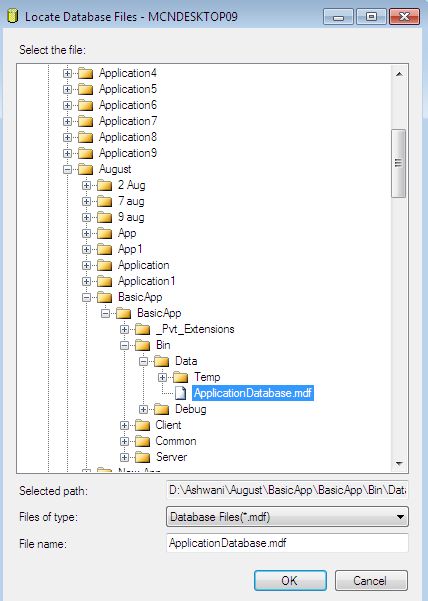Click the Application8 folder icon
The width and height of the screenshot is (428, 601).
pyautogui.click(x=85, y=137)
